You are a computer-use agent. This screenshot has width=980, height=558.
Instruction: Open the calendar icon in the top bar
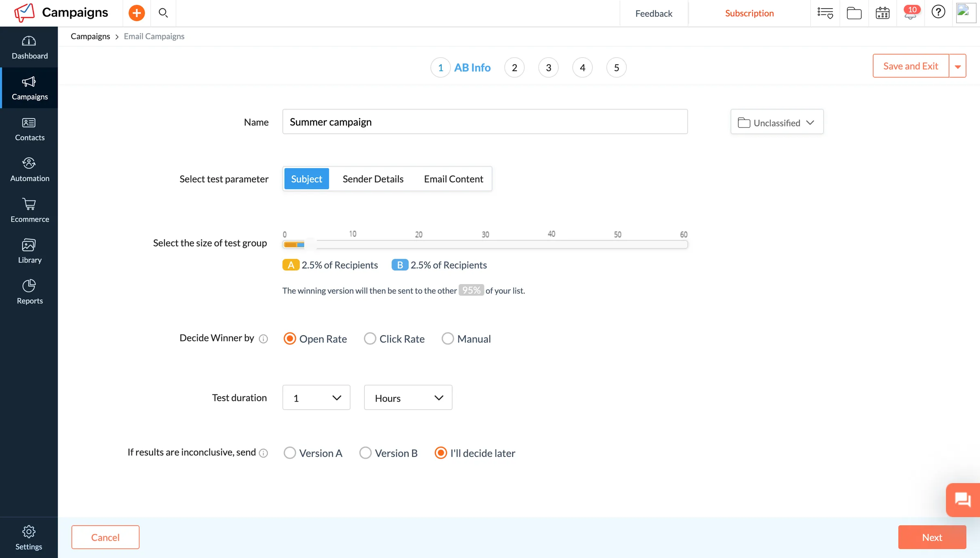click(x=883, y=13)
